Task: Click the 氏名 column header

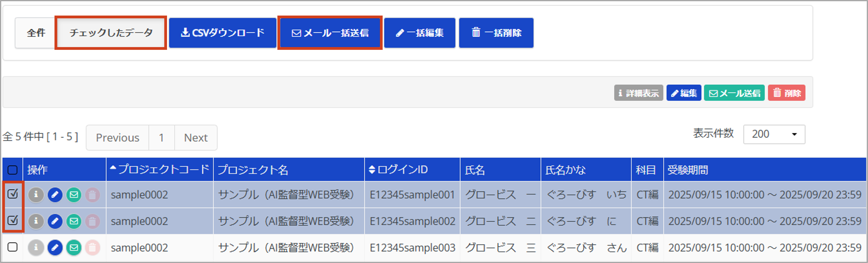Action: pyautogui.click(x=500, y=169)
